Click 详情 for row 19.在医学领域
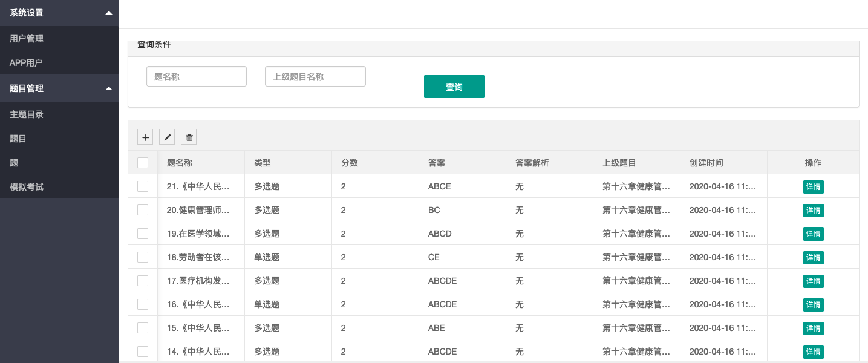 (x=813, y=234)
